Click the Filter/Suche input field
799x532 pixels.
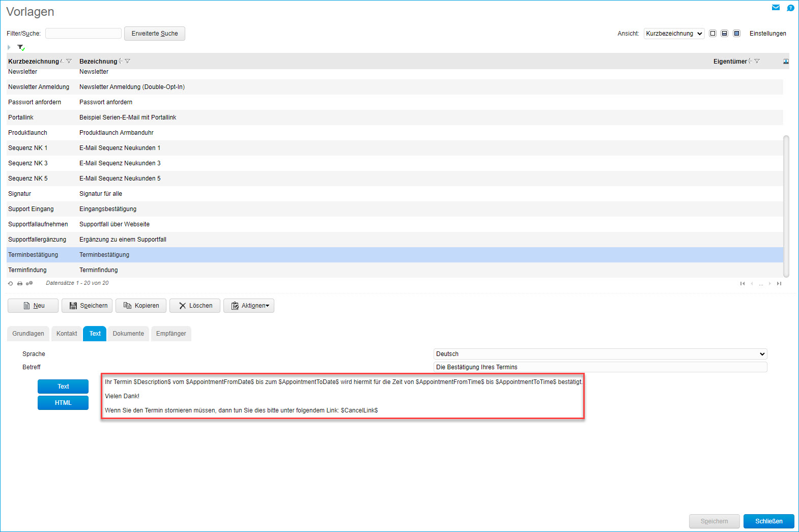tap(83, 34)
